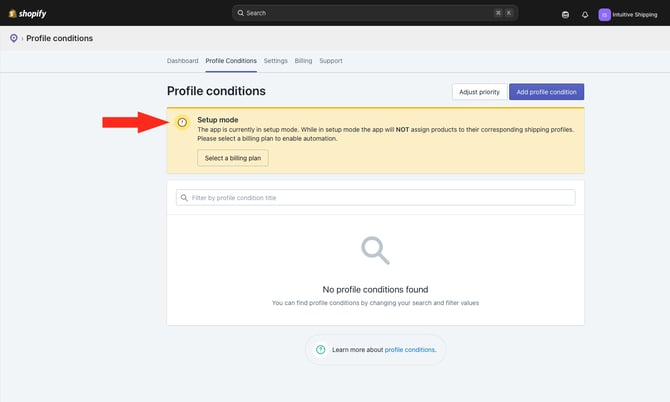Click the Shopify logo in top bar

pyautogui.click(x=27, y=14)
